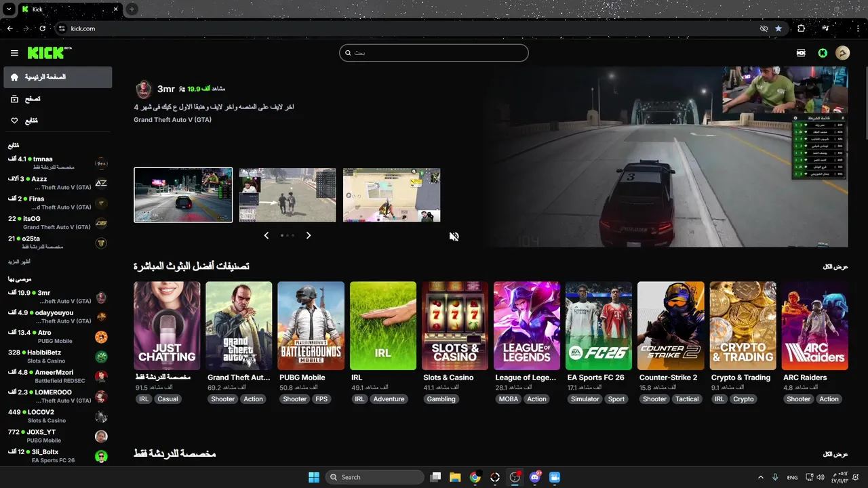
Task: View all top live categories link
Action: tap(835, 267)
